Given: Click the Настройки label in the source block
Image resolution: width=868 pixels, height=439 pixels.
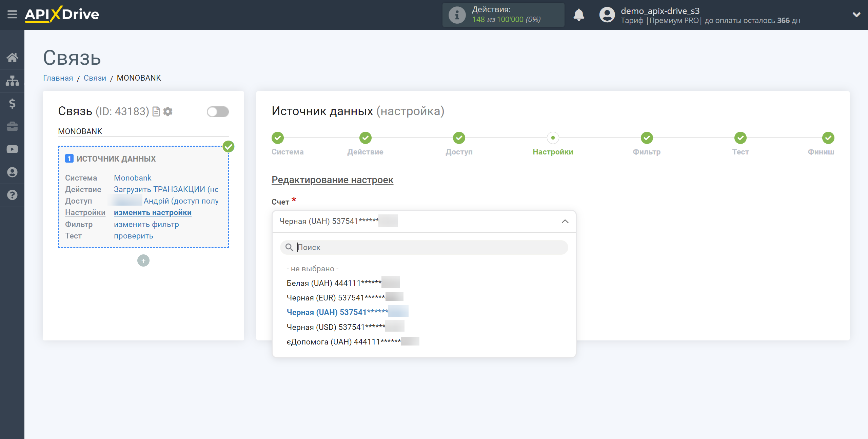Looking at the screenshot, I should click(85, 212).
